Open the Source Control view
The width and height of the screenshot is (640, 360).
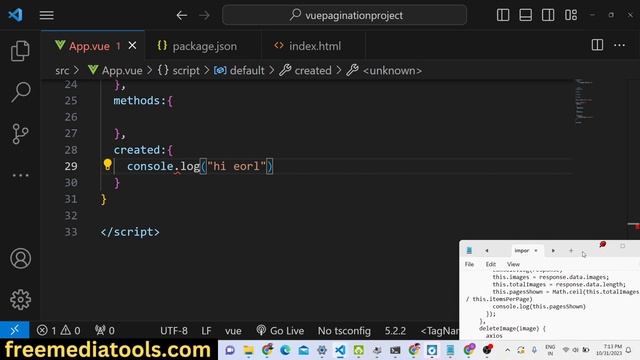(20, 133)
